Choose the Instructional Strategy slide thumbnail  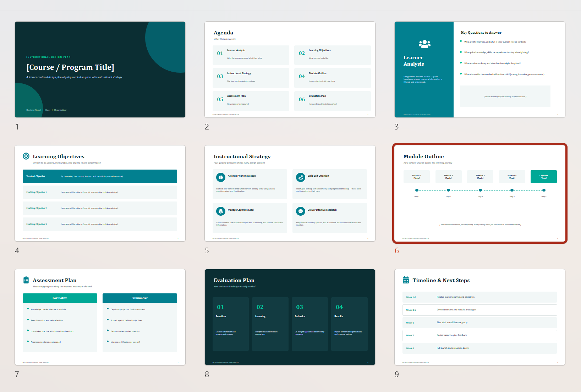tap(290, 193)
